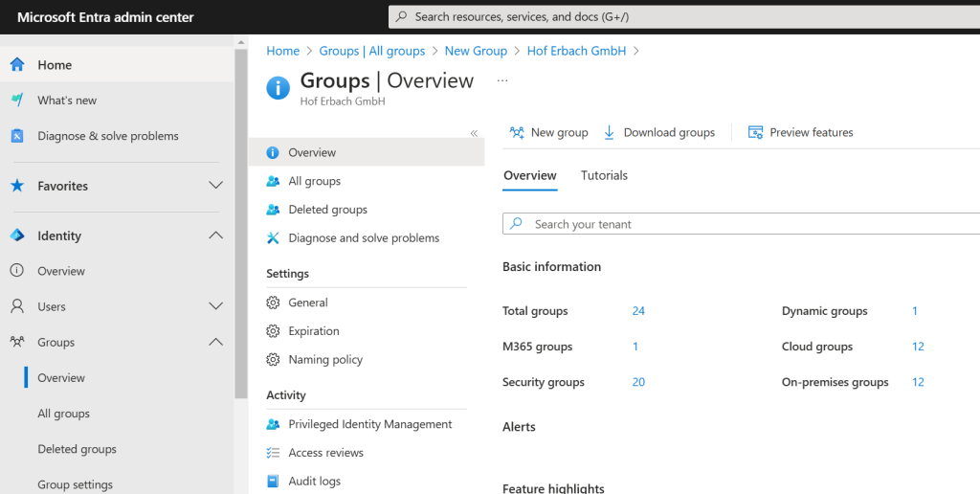This screenshot has width=980, height=494.
Task: Switch to the Tutorials tab
Action: tap(604, 176)
